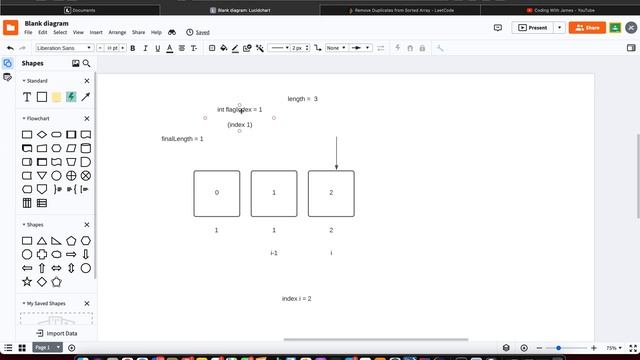The image size is (640, 360).
Task: Click the magic wand format icon
Action: [x=260, y=48]
